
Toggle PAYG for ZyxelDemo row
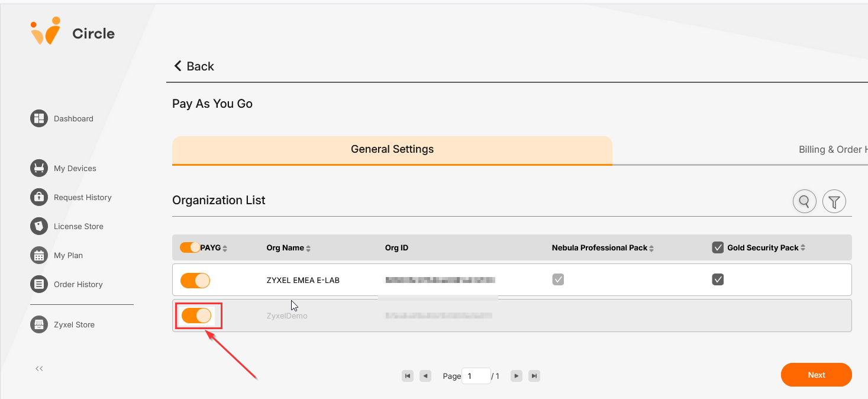(196, 316)
